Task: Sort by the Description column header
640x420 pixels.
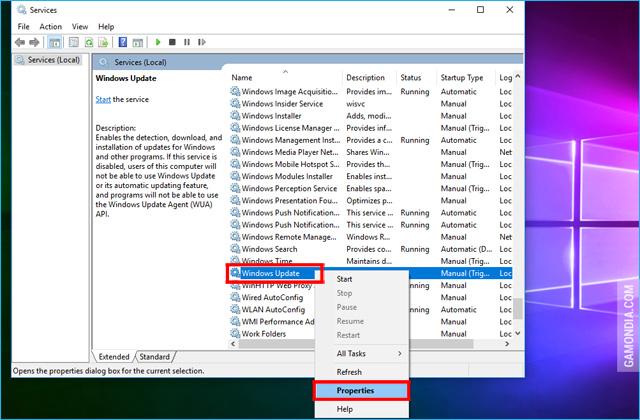Action: tap(369, 78)
